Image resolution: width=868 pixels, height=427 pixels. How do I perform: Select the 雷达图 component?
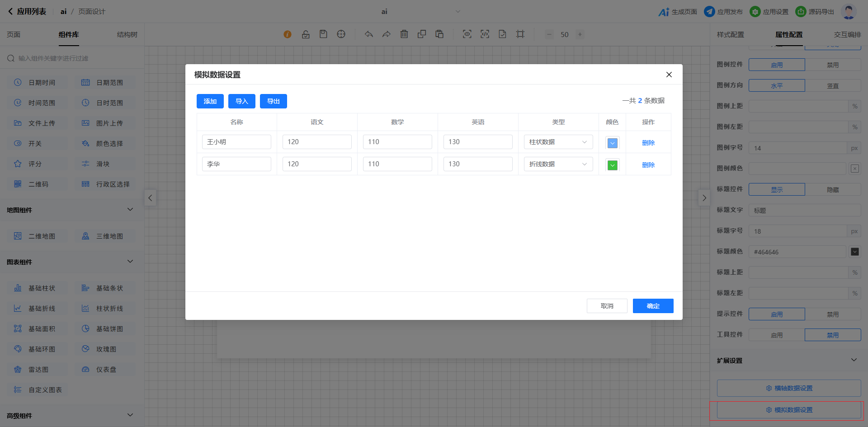click(x=38, y=370)
